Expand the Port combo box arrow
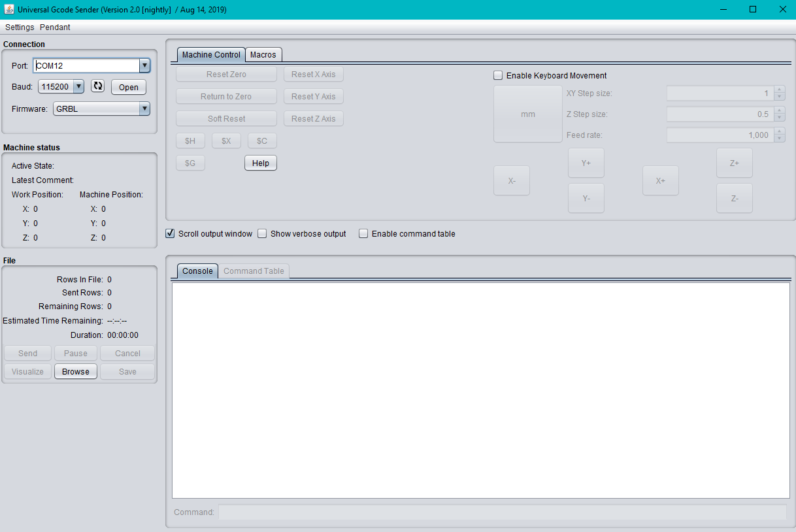This screenshot has height=532, width=796. pos(144,65)
